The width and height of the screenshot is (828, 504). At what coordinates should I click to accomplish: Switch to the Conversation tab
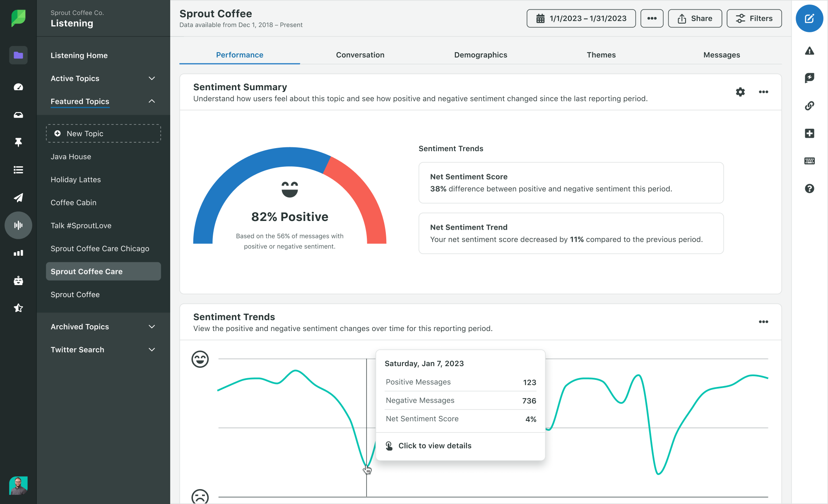pyautogui.click(x=360, y=54)
